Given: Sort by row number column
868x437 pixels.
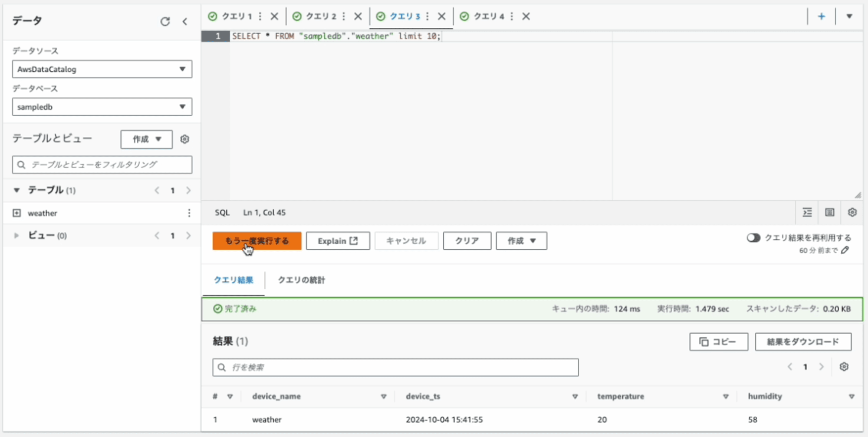Looking at the screenshot, I should (230, 397).
